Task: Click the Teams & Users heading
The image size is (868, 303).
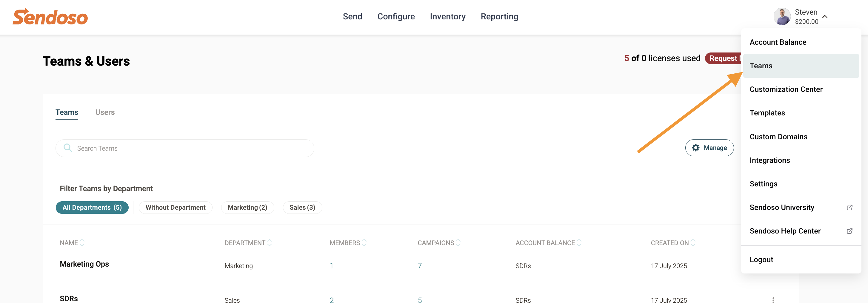Action: pos(86,61)
